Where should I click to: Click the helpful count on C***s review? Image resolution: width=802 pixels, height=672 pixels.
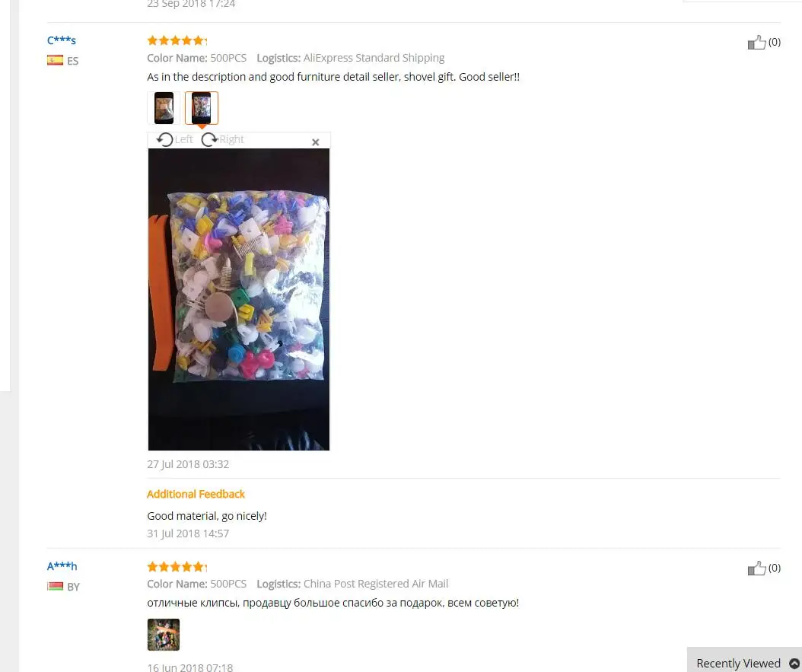point(775,42)
